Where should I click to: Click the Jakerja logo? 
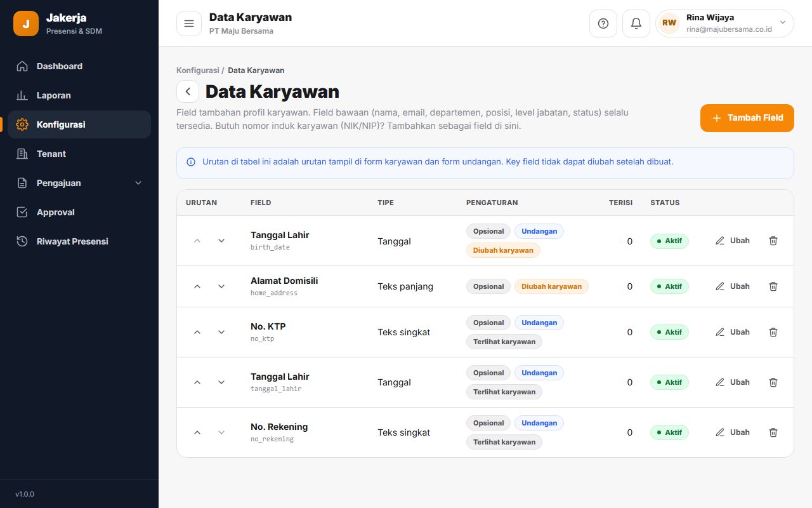point(26,23)
